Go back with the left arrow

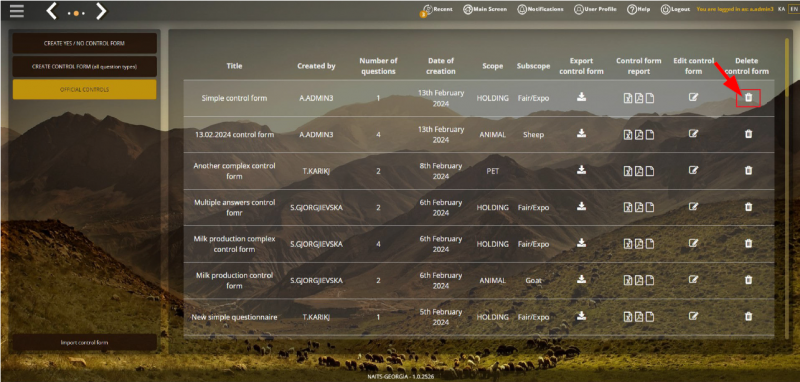52,11
